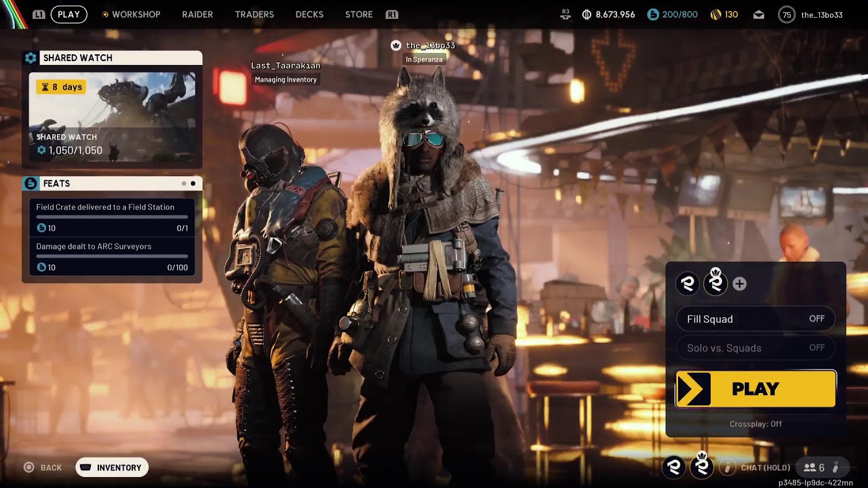Switch to the WORKSHOP tab
This screenshot has height=488, width=868.
click(x=136, y=14)
